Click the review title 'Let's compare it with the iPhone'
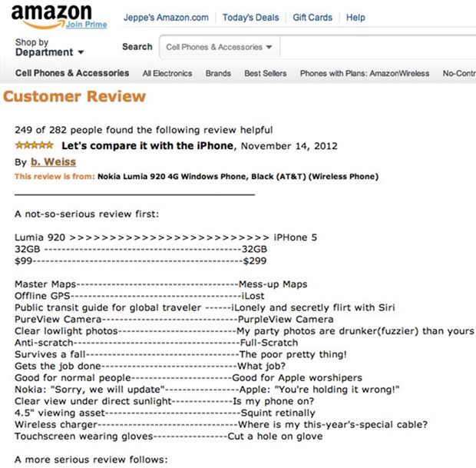This screenshot has width=476, height=468. pos(147,145)
